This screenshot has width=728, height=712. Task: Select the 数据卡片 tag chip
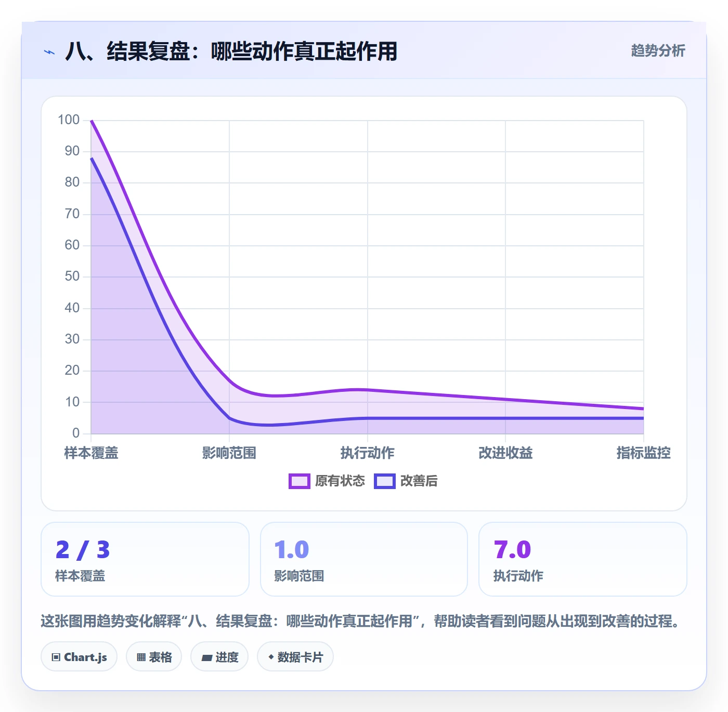[295, 657]
